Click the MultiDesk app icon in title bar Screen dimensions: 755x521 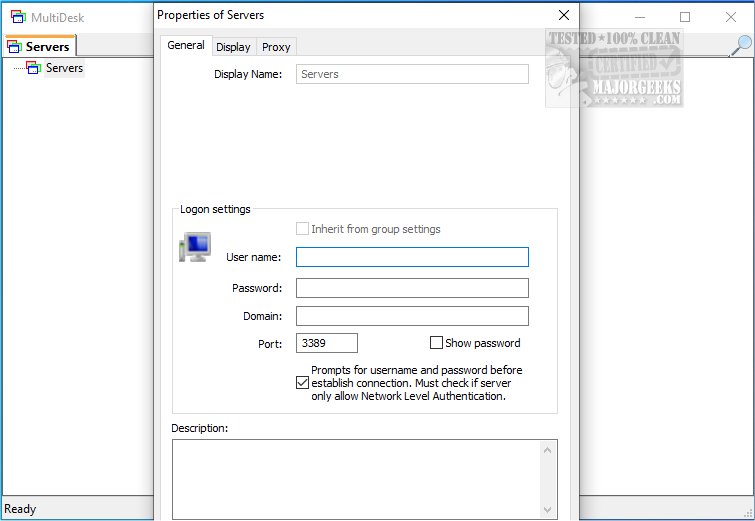18,17
